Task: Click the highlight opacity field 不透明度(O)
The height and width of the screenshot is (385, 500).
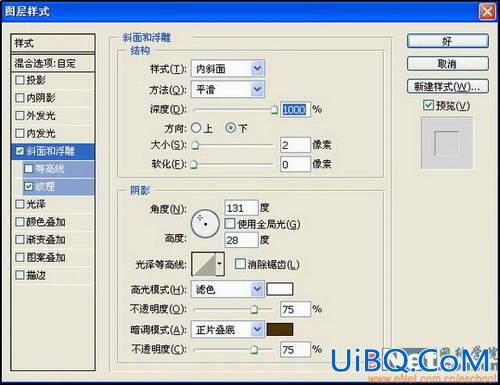Action: tap(295, 309)
